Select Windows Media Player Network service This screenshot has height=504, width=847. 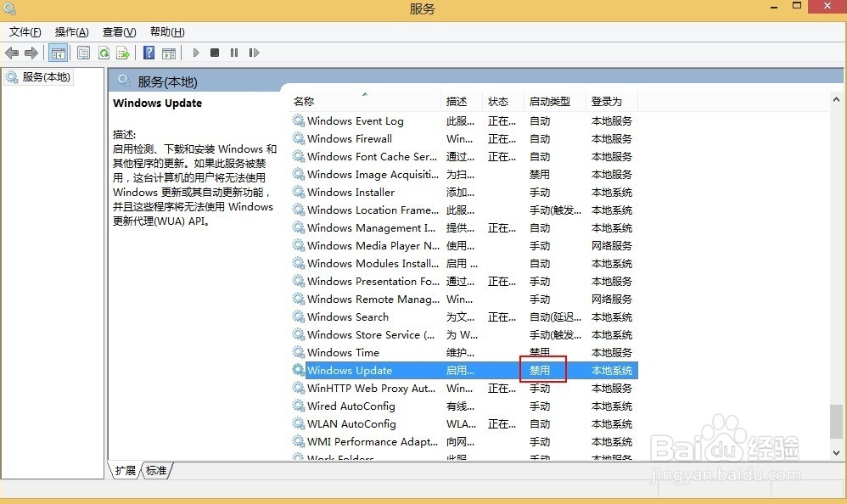[464, 246]
